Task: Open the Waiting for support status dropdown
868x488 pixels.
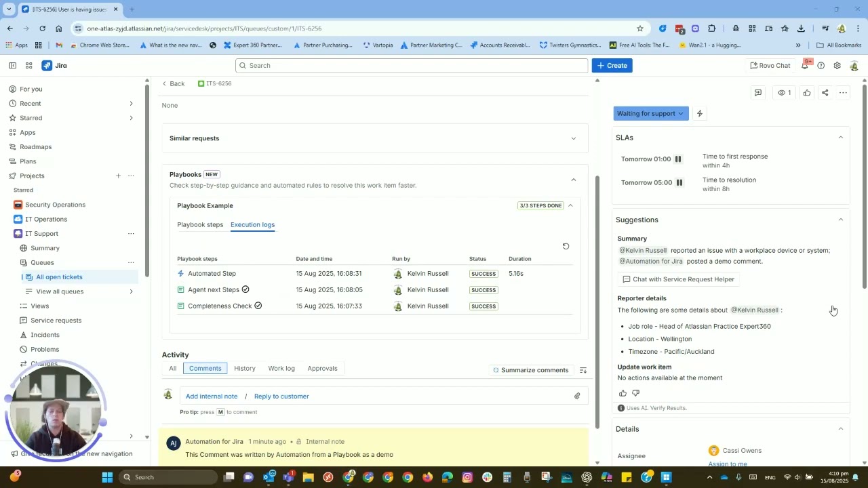Action: 651,114
